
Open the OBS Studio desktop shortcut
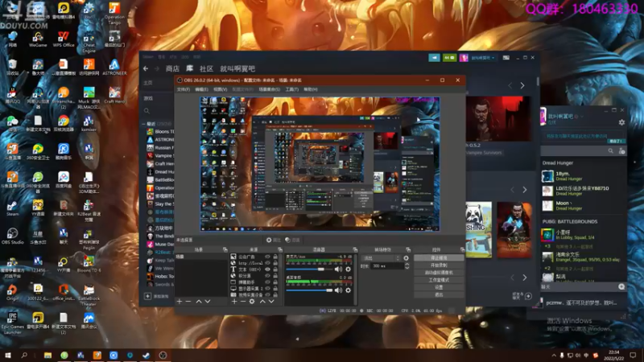12,236
